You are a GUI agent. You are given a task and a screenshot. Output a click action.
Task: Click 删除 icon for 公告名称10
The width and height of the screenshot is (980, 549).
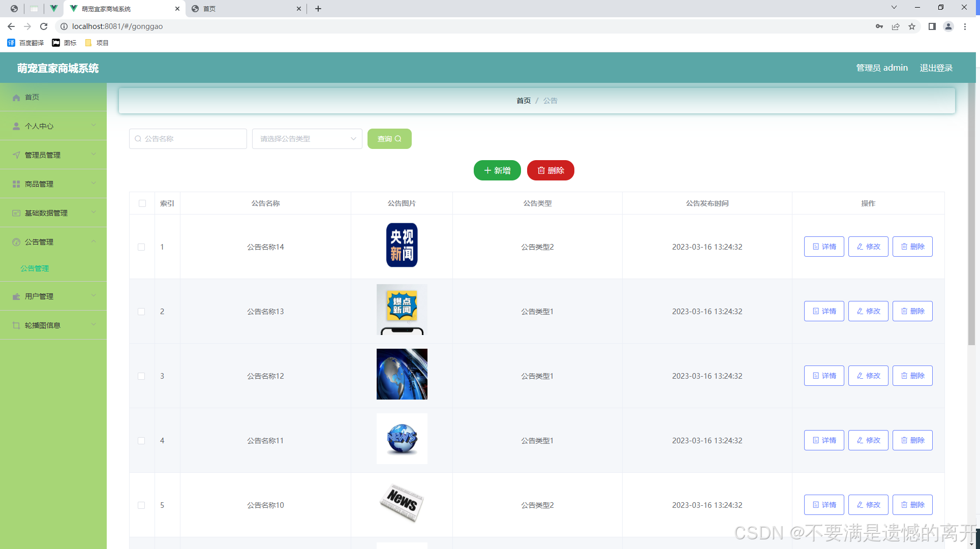click(912, 505)
